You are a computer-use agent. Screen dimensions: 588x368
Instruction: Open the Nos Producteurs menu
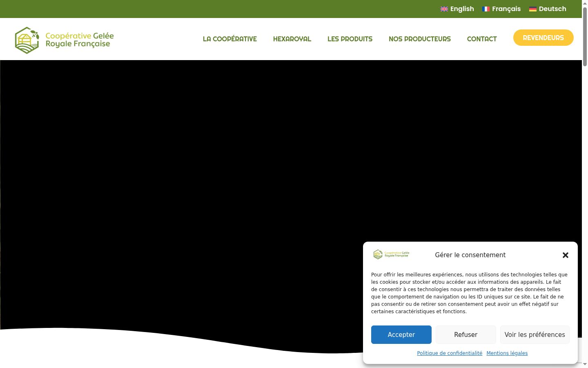[420, 39]
